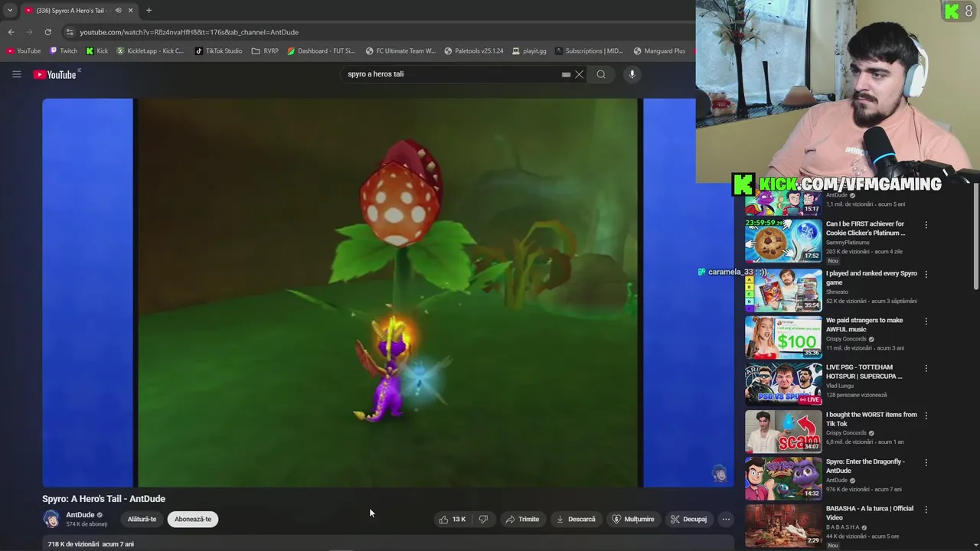Open the YouTube bookmark
Image resolution: width=980 pixels, height=551 pixels.
point(24,51)
